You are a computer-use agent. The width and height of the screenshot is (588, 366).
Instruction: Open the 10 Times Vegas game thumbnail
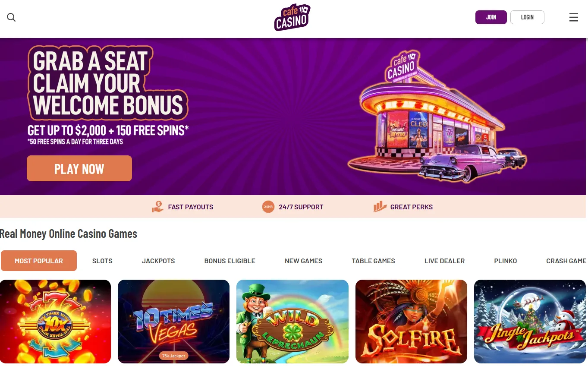click(x=173, y=322)
